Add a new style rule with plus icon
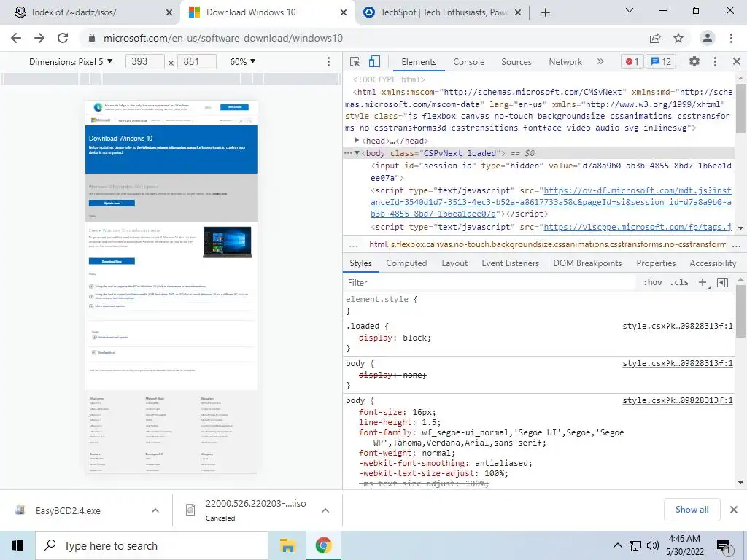This screenshot has height=560, width=747. point(703,283)
